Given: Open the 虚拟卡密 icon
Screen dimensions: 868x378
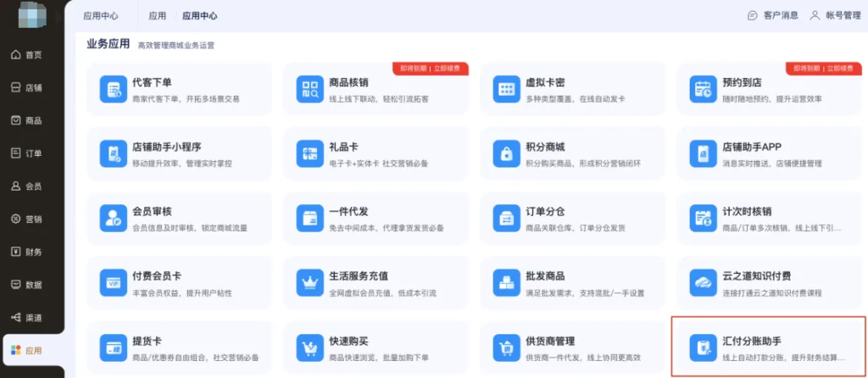Looking at the screenshot, I should (x=507, y=89).
